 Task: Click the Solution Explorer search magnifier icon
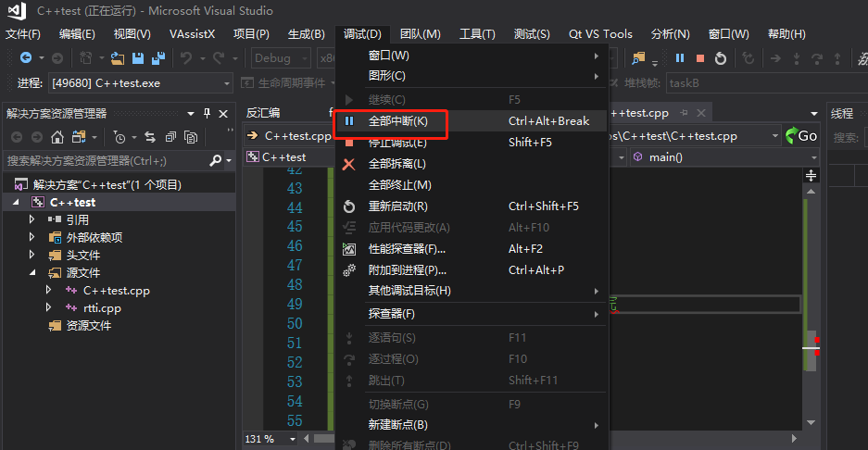(215, 160)
